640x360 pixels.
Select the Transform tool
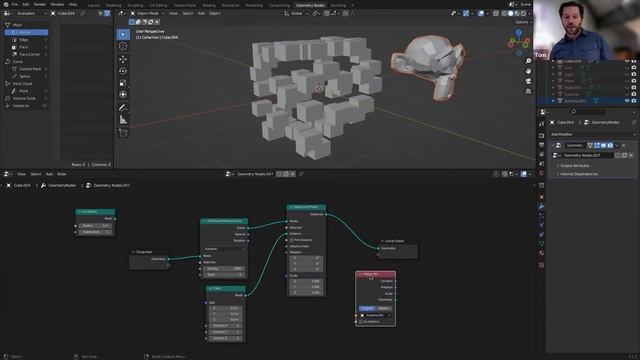123,95
